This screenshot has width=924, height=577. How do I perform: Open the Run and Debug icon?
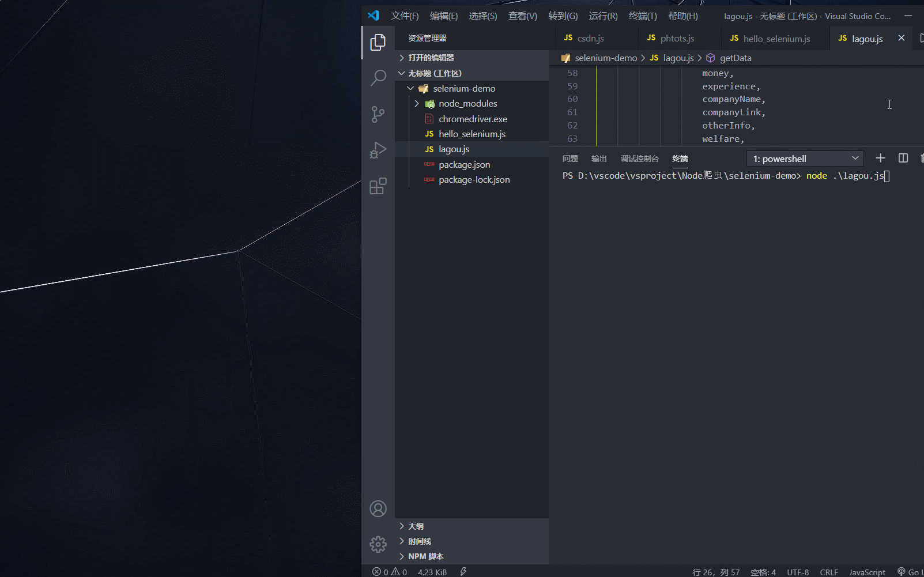[x=378, y=150]
